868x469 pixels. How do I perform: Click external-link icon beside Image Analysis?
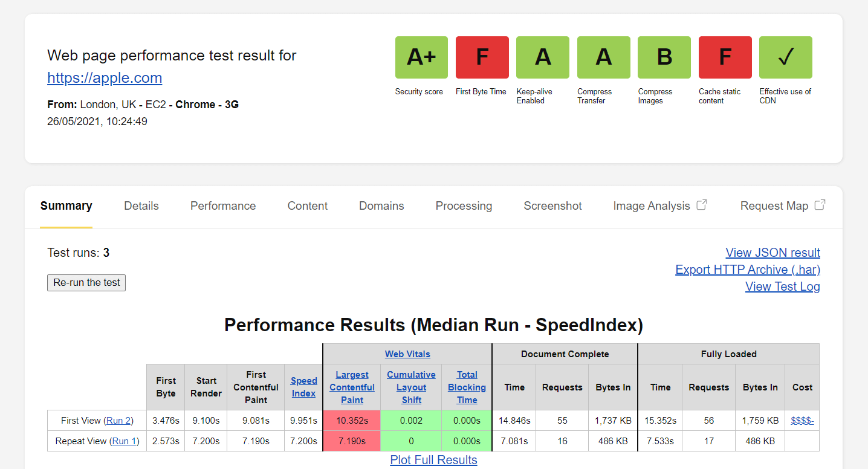tap(702, 205)
